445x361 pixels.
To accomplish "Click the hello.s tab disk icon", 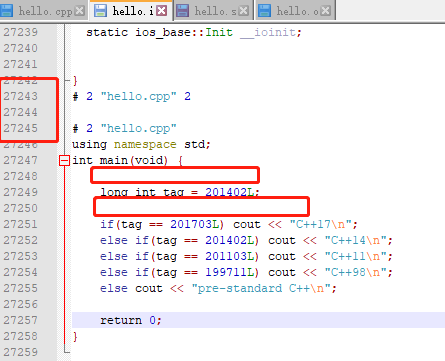I will (182, 11).
